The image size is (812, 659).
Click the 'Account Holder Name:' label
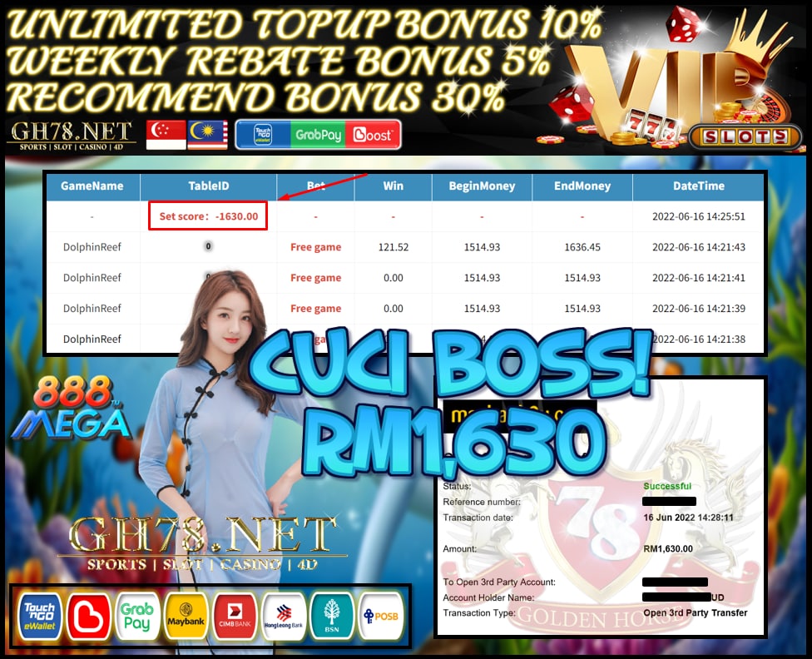tap(488, 597)
